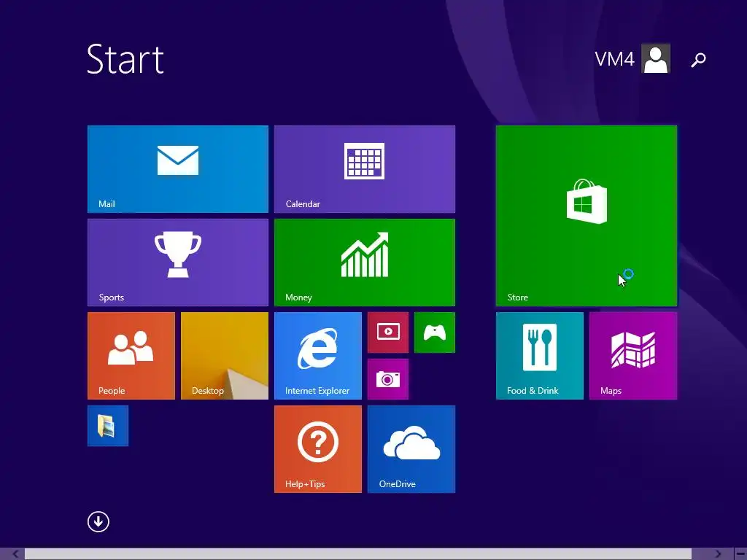Click the zoom-out minus button

click(740, 554)
